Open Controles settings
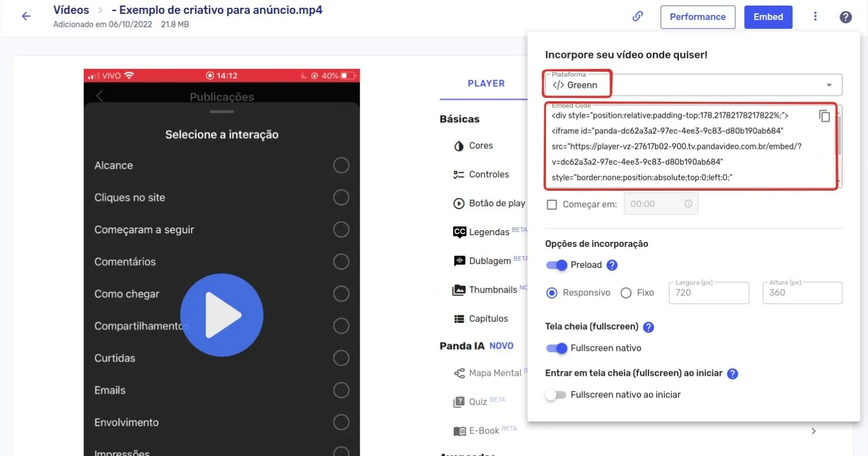This screenshot has width=868, height=456. click(x=482, y=175)
